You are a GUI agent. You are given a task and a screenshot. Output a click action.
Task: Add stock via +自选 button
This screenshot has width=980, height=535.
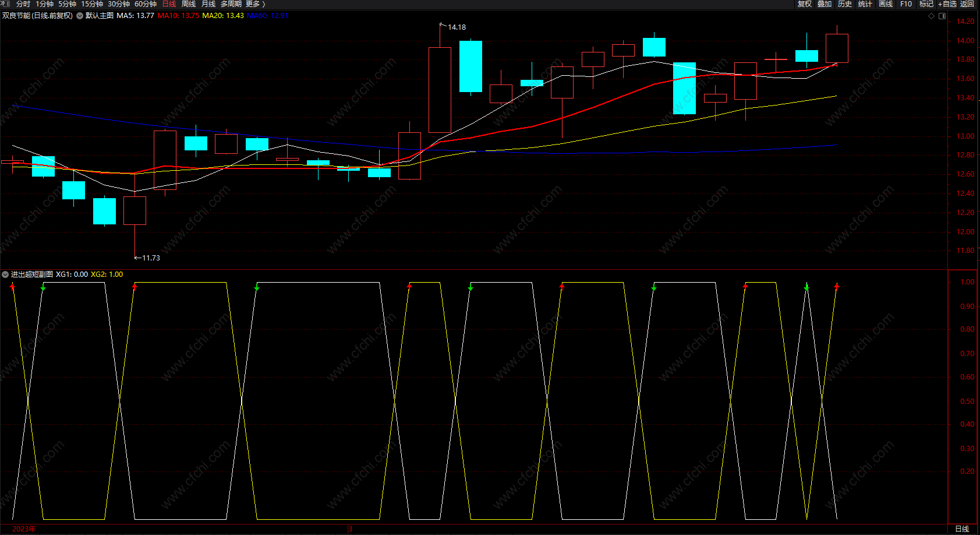coord(947,4)
